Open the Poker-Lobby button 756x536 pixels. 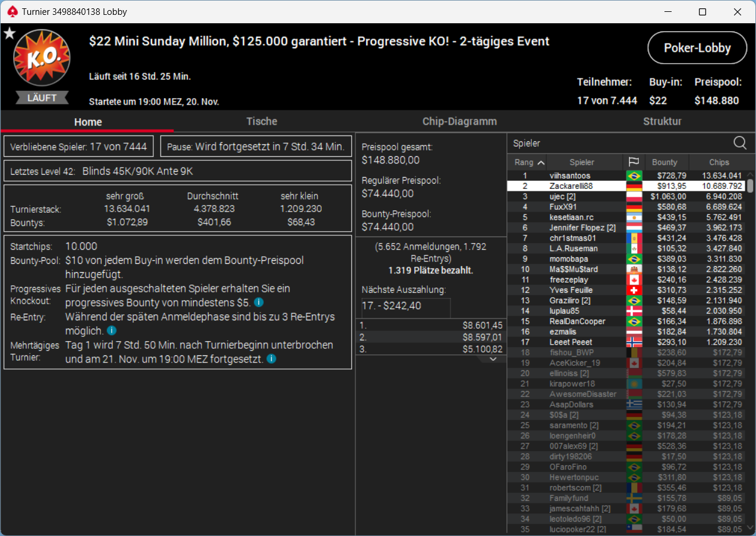click(697, 48)
